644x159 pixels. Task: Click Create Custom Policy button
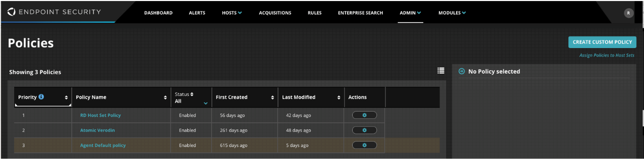(x=602, y=42)
